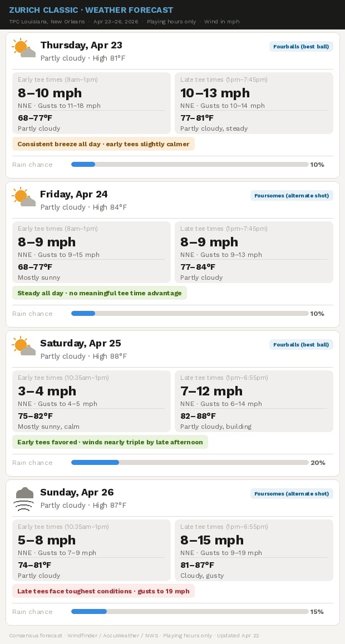Click Saturday's sun and cloud icon

pyautogui.click(x=24, y=346)
